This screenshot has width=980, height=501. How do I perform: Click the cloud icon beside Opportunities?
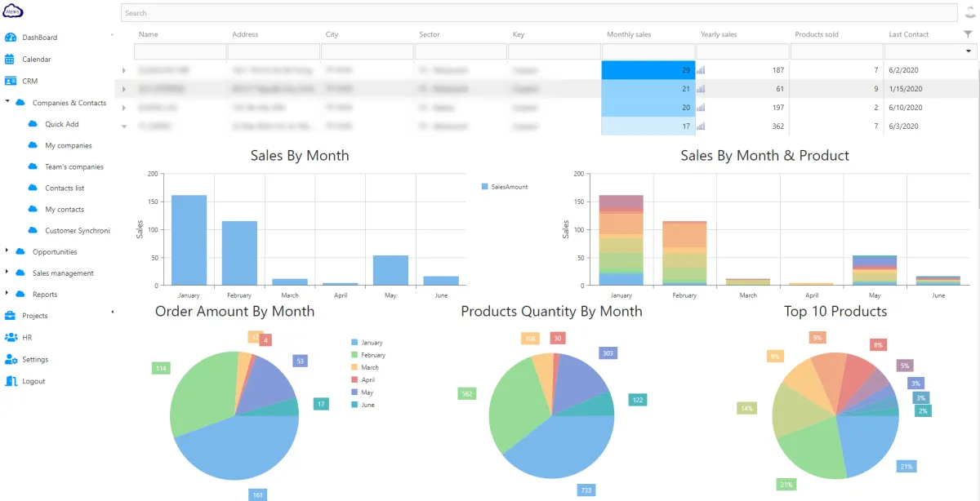tap(20, 251)
